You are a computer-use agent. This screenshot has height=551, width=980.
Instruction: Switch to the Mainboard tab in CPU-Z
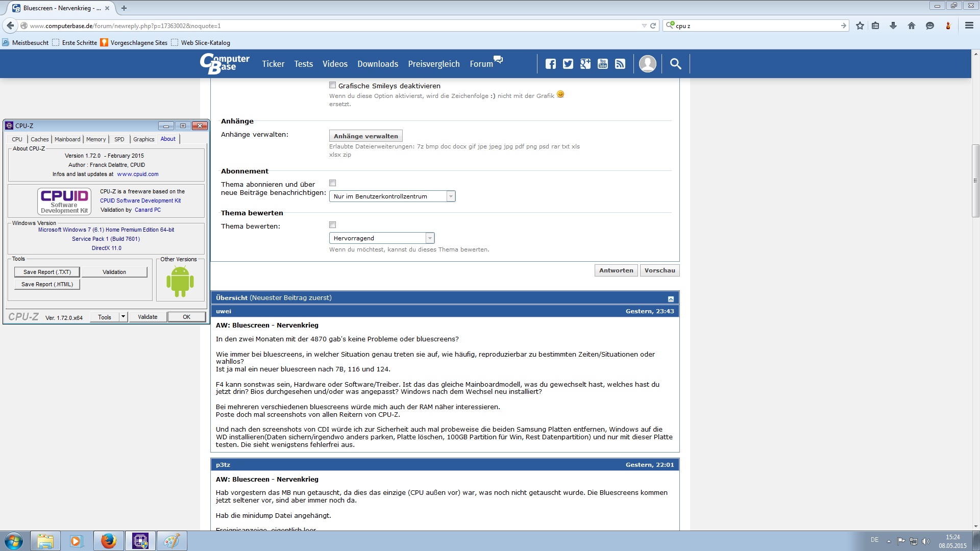click(x=67, y=139)
